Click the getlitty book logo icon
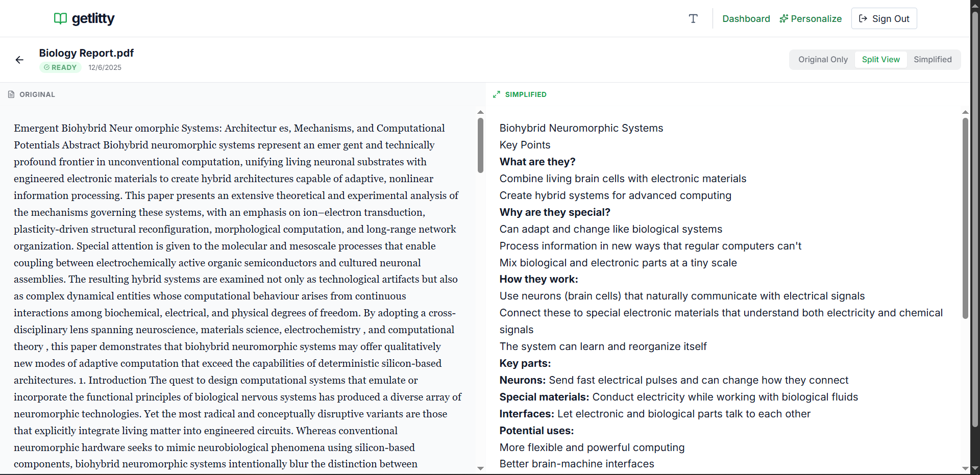Screen dimensions: 980x475 (x=60, y=19)
